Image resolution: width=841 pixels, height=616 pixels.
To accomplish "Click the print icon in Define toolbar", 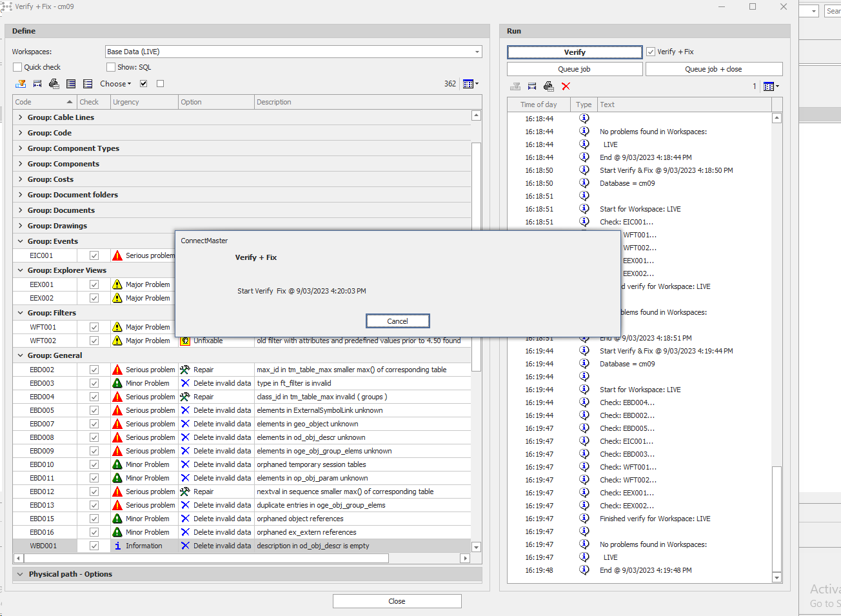I will [x=54, y=84].
